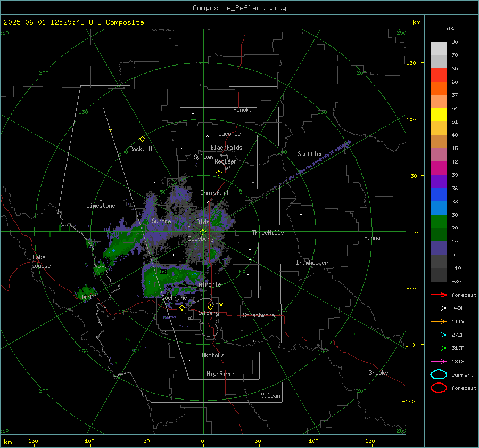Click the yellow diamond marker beside RockyMH
This screenshot has height=448, width=479.
click(142, 139)
